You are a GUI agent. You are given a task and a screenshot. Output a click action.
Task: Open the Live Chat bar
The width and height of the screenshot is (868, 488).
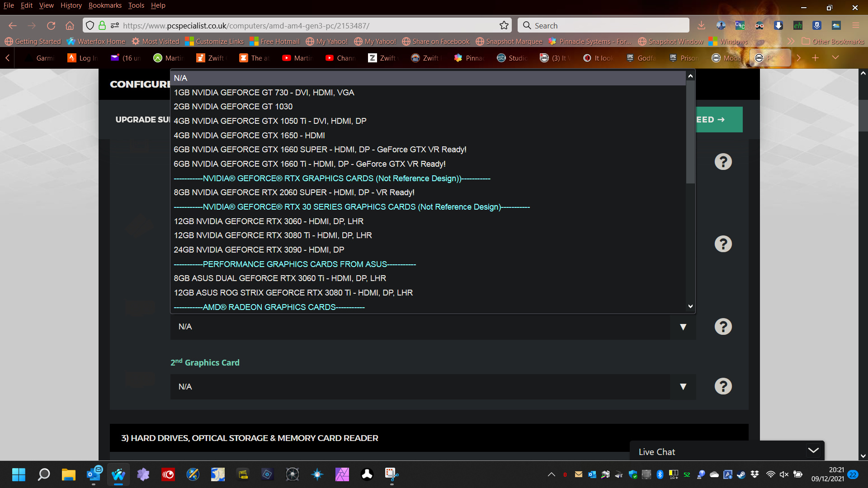point(727,451)
